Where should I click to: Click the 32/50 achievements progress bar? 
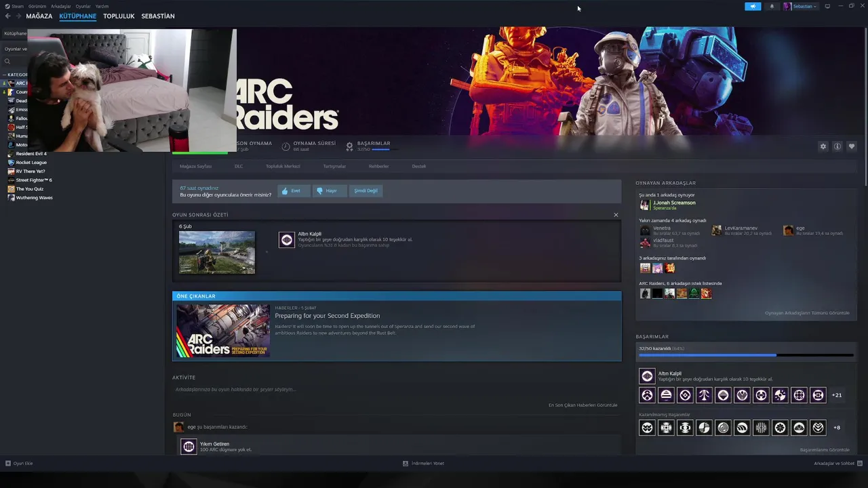[x=746, y=355]
